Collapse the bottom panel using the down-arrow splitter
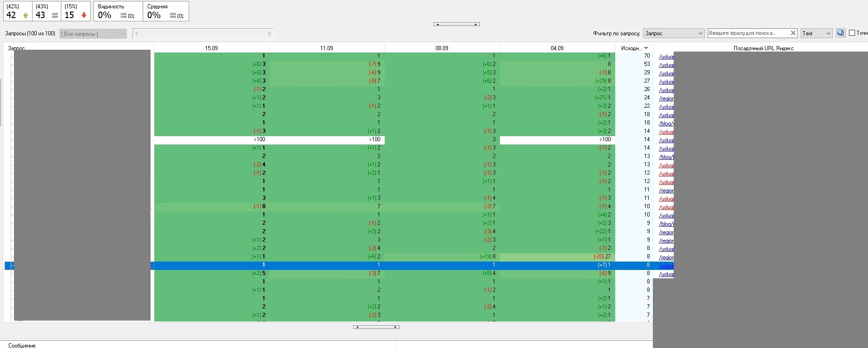 coord(376,327)
